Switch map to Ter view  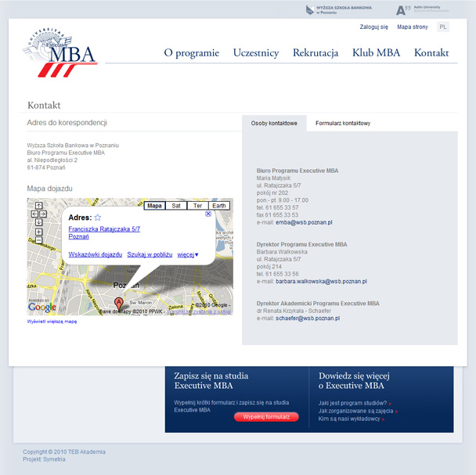coord(197,206)
